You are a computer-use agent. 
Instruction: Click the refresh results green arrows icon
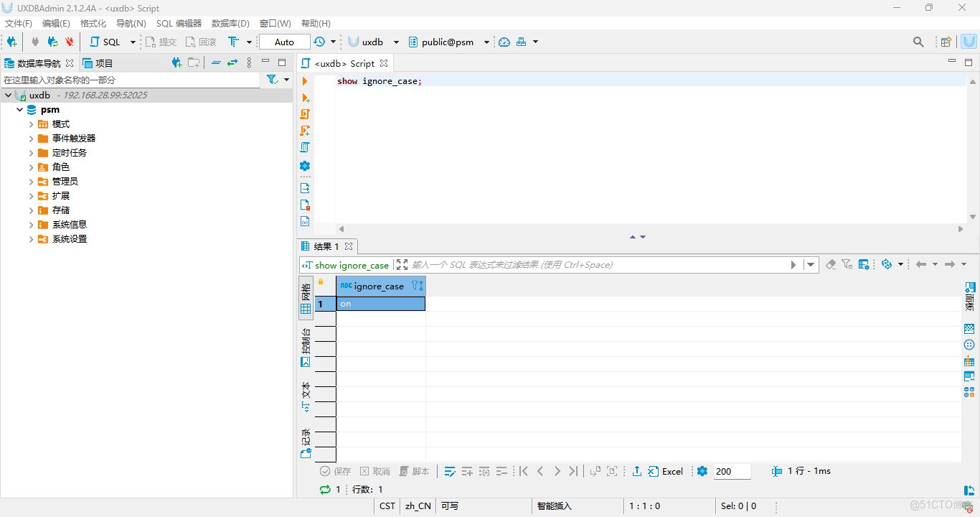click(325, 490)
